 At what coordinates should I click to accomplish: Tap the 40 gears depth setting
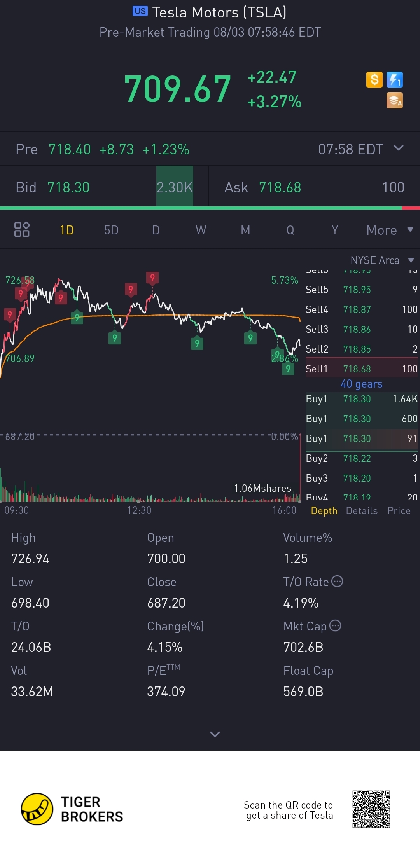coord(362,384)
